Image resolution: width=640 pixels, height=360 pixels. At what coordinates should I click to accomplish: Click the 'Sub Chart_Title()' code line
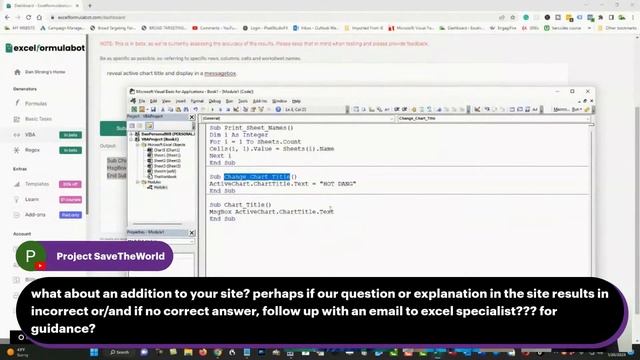[x=240, y=205]
